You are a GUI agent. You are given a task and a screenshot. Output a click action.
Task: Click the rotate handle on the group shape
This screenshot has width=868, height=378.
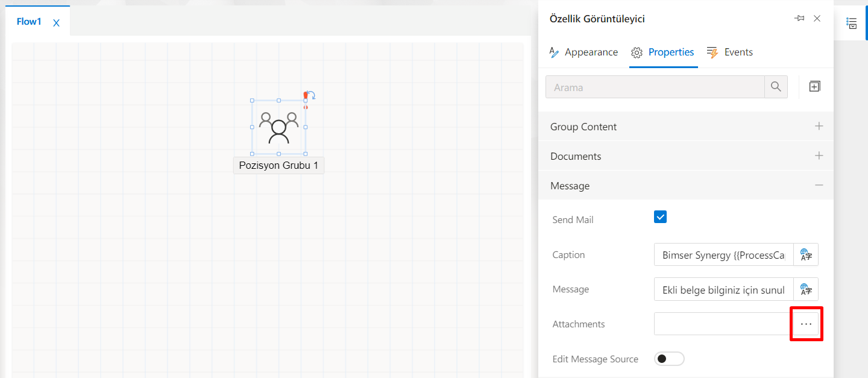pos(310,95)
